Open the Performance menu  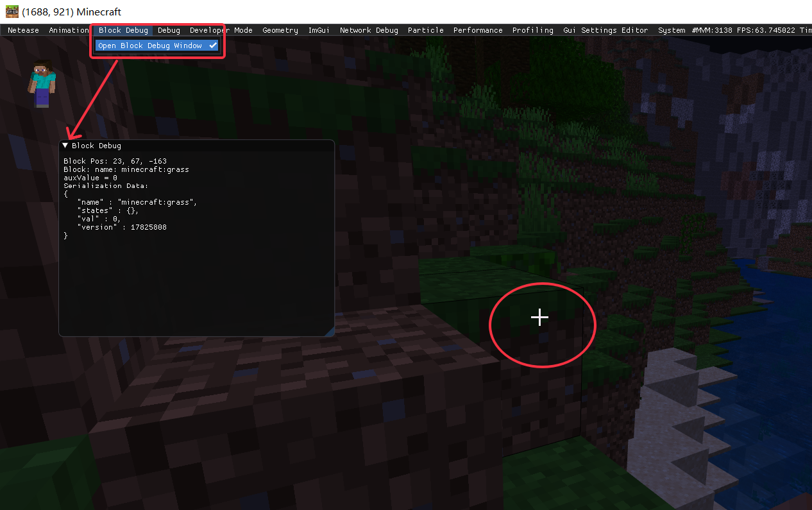click(x=478, y=30)
